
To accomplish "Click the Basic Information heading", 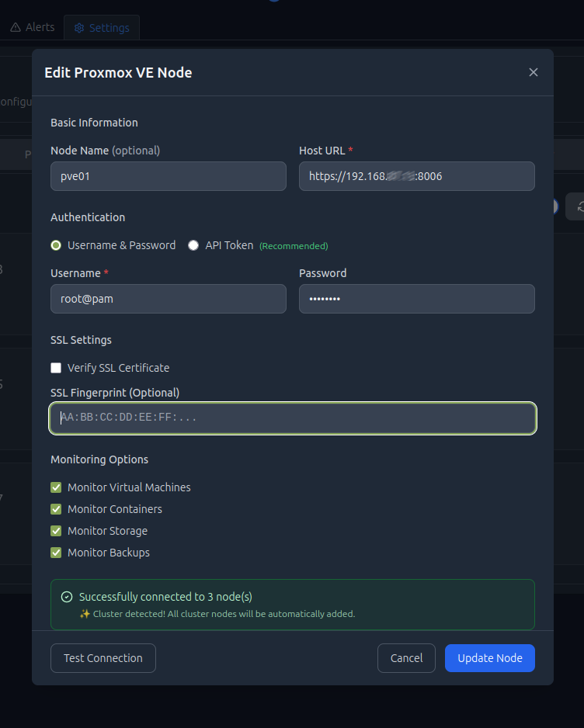I will [94, 123].
